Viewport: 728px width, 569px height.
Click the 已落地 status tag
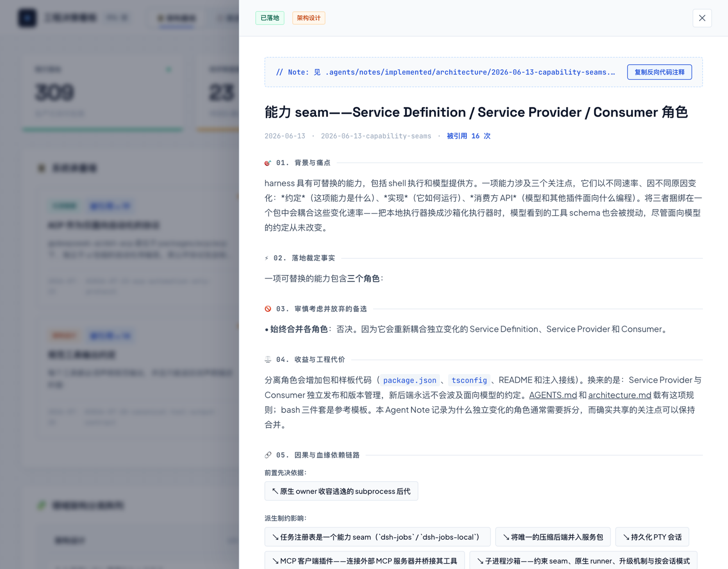tap(270, 18)
